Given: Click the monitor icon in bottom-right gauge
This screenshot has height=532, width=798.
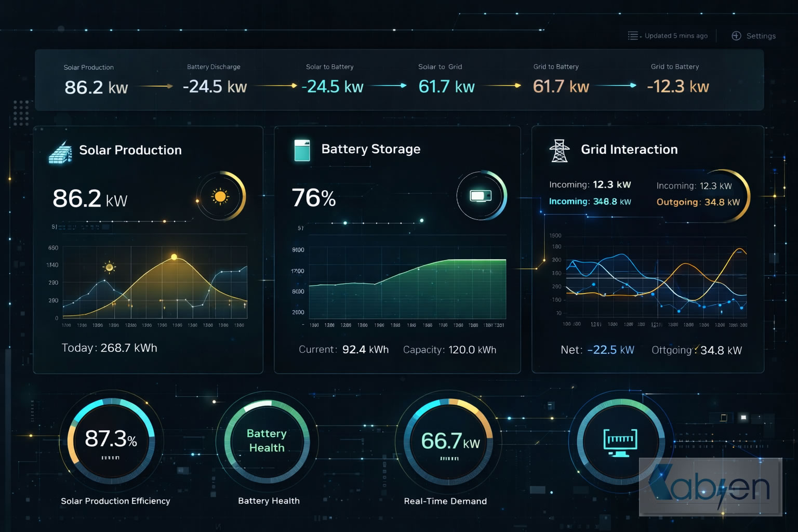Looking at the screenshot, I should [620, 443].
